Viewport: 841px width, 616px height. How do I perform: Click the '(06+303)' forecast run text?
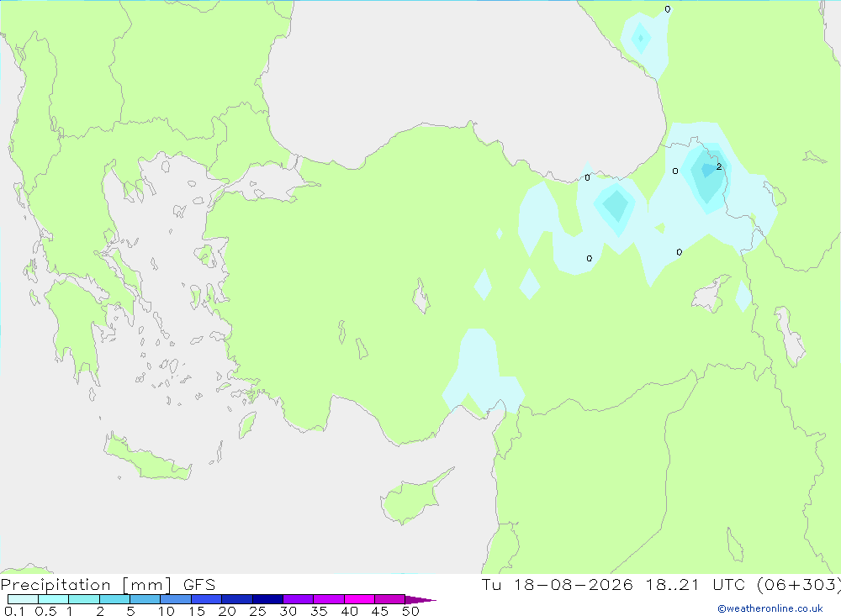(799, 584)
